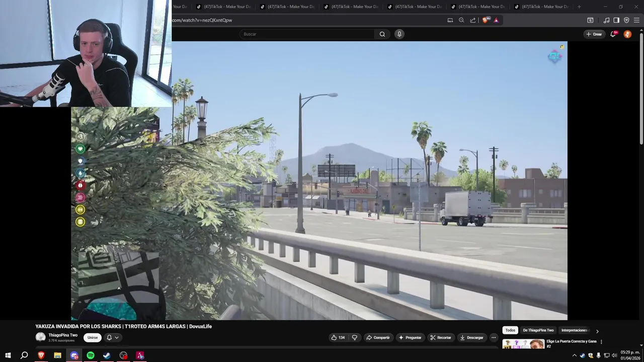This screenshot has height=362, width=644.
Task: Open the notification bell dropdown for channel
Action: pos(113,338)
